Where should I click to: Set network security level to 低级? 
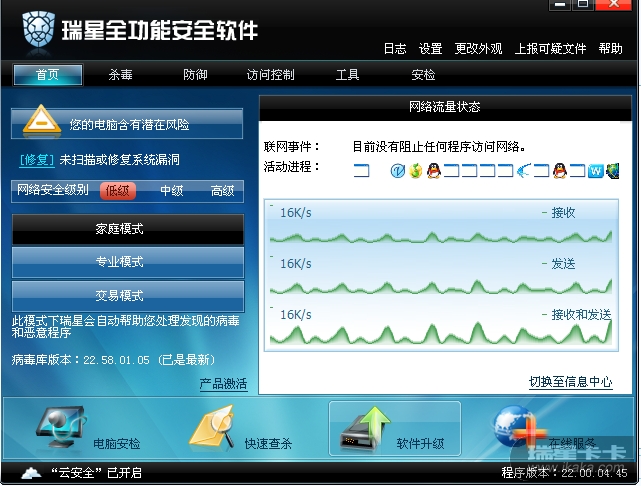[118, 190]
